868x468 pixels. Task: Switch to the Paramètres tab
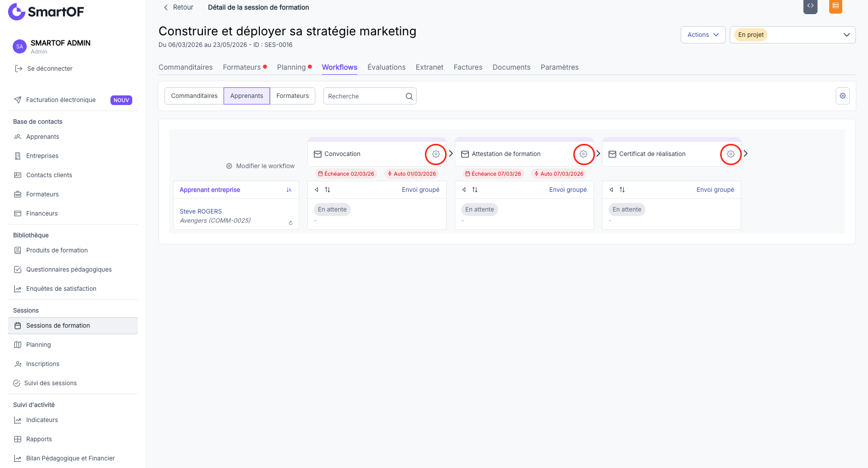pyautogui.click(x=560, y=67)
